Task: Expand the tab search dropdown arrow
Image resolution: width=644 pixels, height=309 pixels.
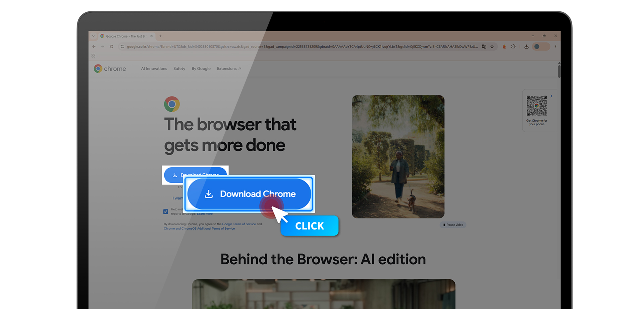Action: [93, 36]
